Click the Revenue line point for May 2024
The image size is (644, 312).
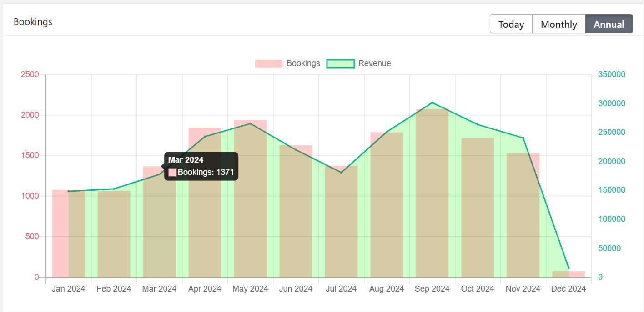(251, 123)
